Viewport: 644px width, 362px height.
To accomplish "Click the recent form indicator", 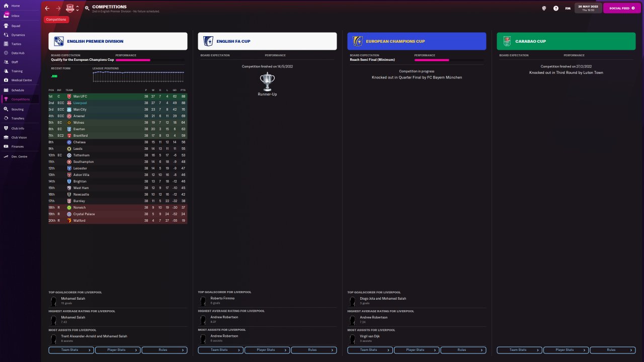I will pyautogui.click(x=54, y=76).
